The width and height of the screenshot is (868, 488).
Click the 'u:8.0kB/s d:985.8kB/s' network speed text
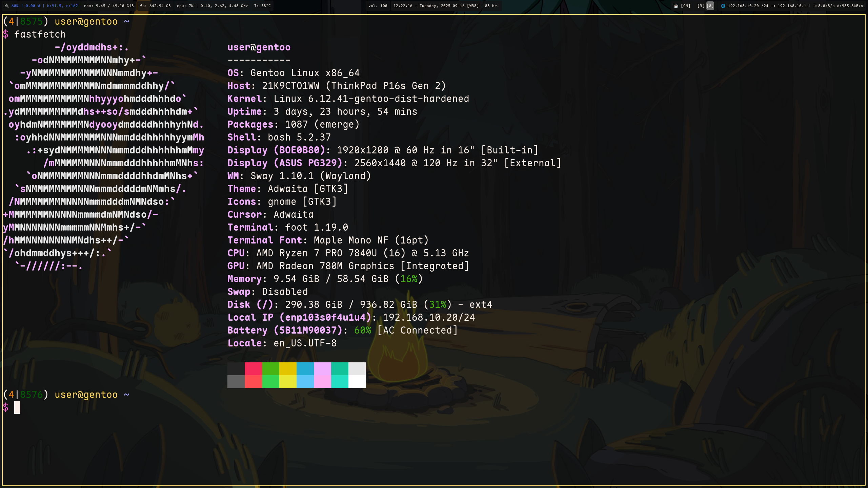pyautogui.click(x=838, y=6)
